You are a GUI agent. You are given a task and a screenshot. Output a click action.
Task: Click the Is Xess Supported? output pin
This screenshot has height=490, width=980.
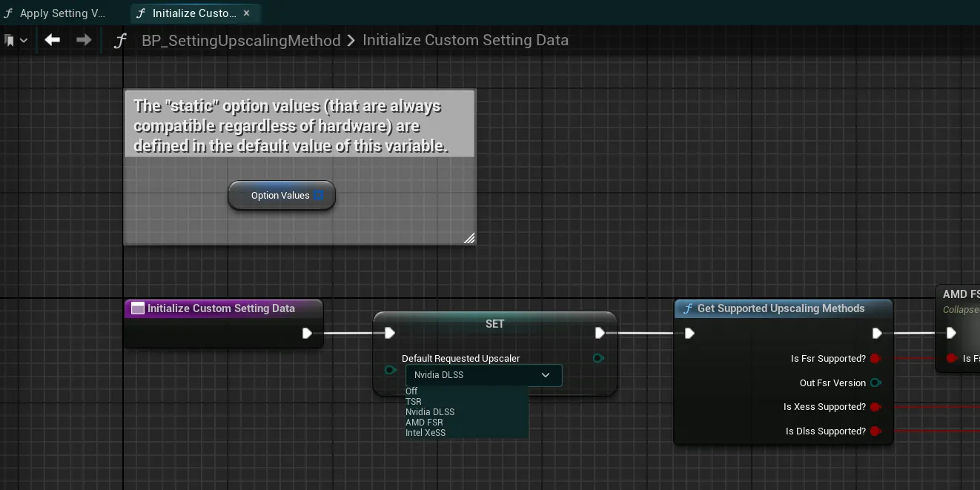tap(875, 407)
